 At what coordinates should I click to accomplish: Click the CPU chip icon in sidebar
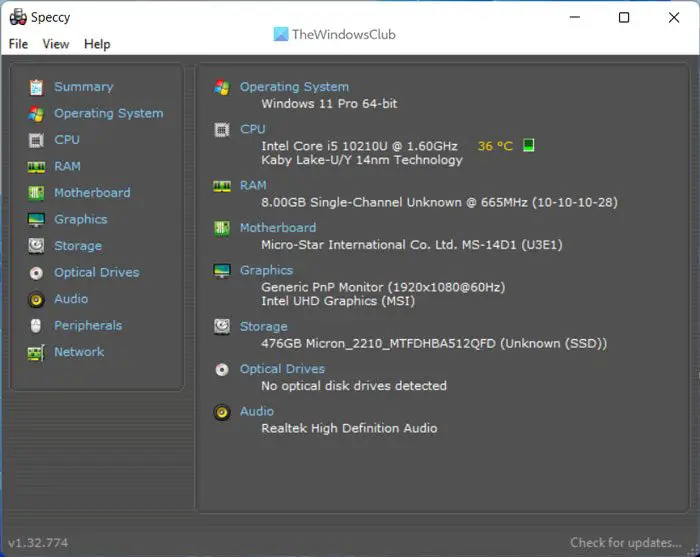(x=36, y=141)
